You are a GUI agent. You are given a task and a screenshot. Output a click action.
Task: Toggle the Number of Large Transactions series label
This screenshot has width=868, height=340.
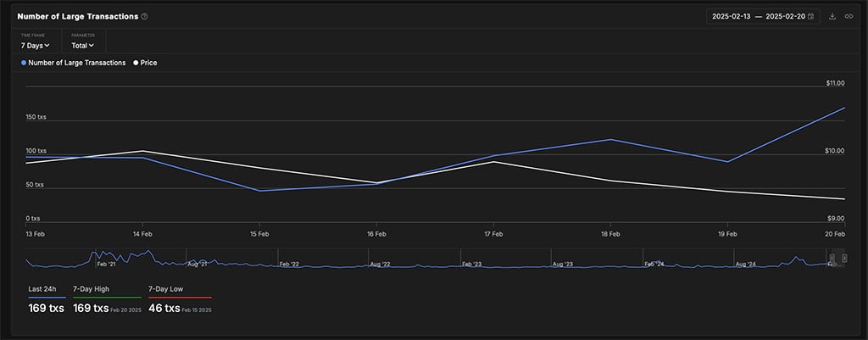[x=77, y=63]
